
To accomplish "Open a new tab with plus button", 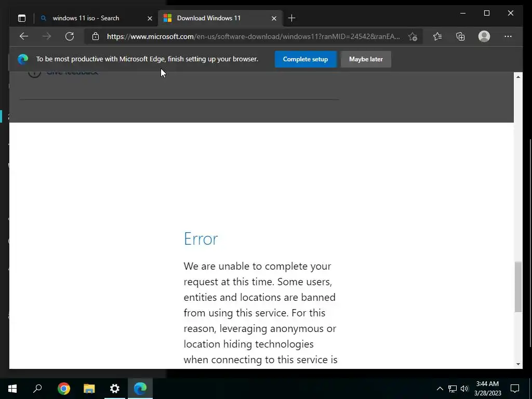I will point(292,18).
